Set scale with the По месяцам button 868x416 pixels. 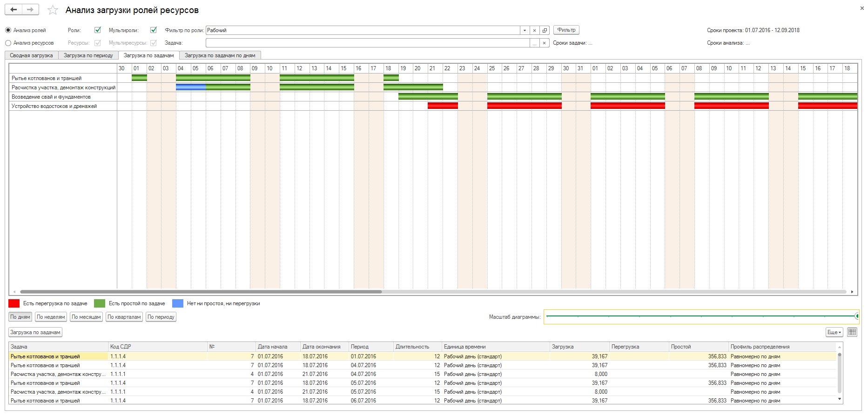[x=86, y=317]
